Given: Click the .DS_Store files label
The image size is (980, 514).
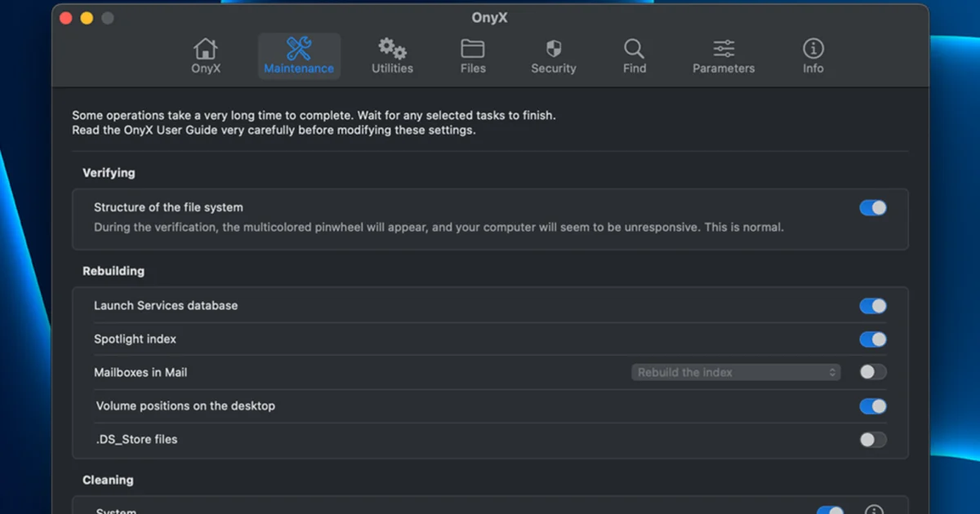Looking at the screenshot, I should 136,439.
